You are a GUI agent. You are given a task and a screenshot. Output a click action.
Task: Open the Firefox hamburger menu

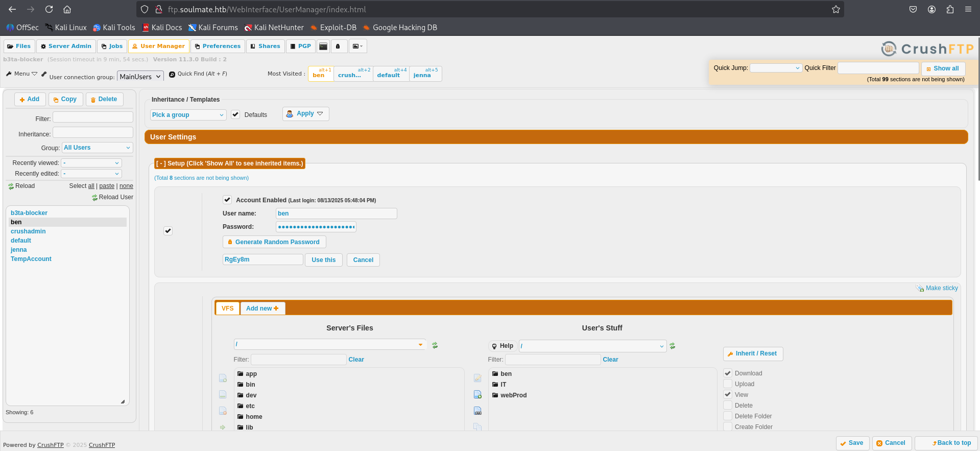968,9
